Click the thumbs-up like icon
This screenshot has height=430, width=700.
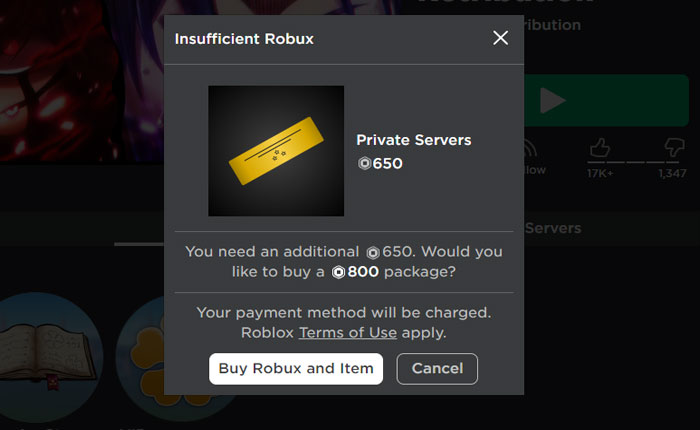[599, 149]
